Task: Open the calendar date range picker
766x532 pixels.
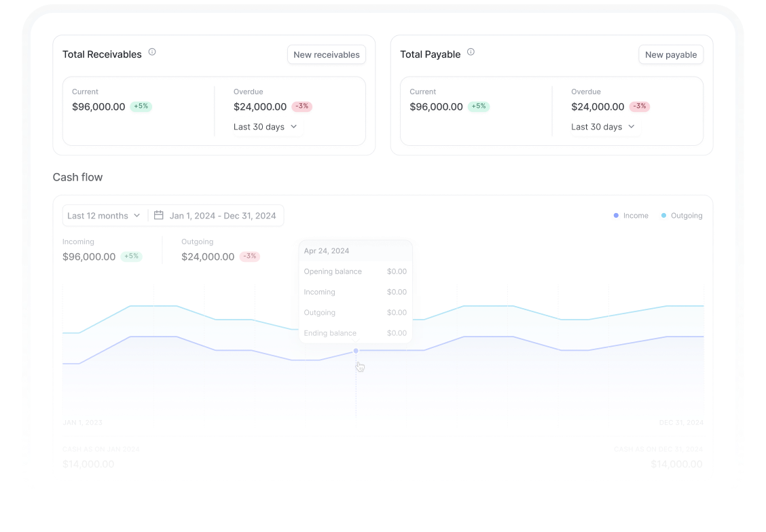Action: pos(160,215)
